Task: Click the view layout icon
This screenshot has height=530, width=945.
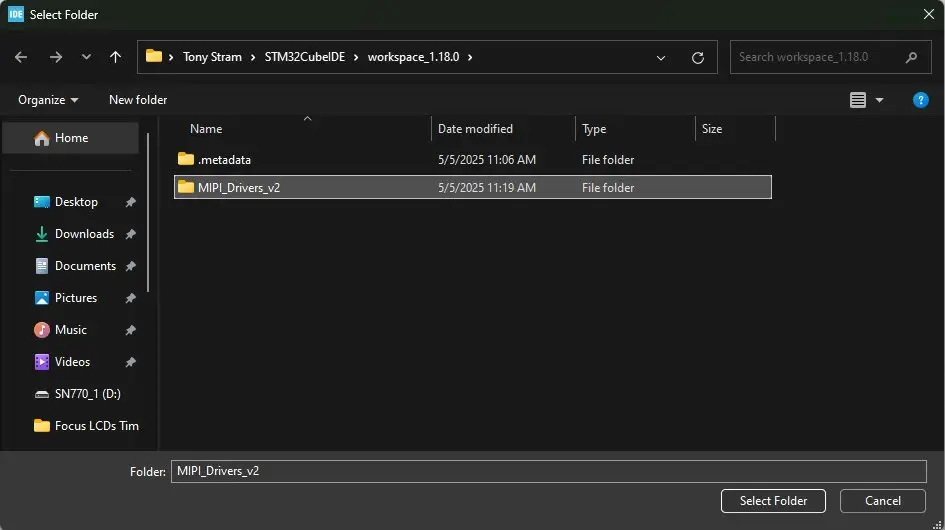Action: pyautogui.click(x=857, y=100)
